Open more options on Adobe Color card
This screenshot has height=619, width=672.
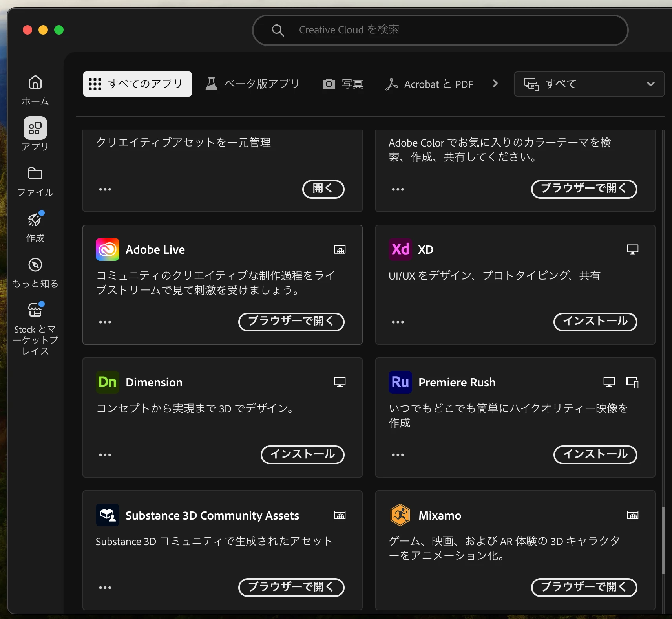[398, 189]
